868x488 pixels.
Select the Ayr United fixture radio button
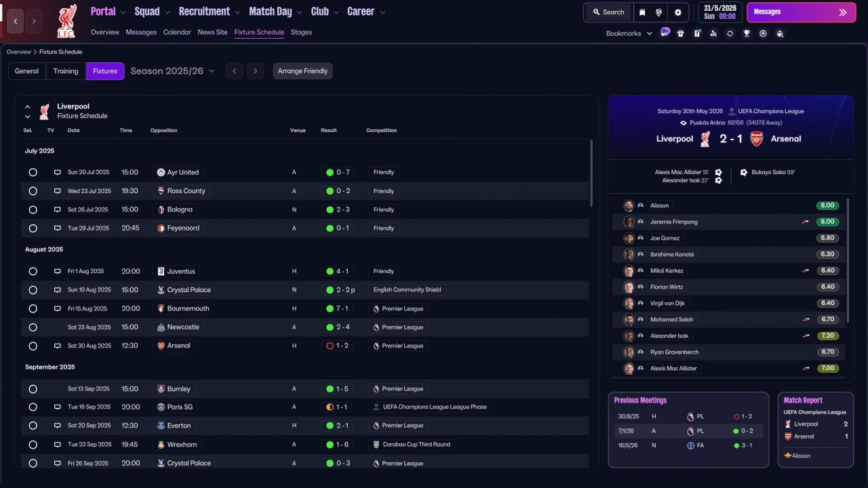tap(33, 173)
